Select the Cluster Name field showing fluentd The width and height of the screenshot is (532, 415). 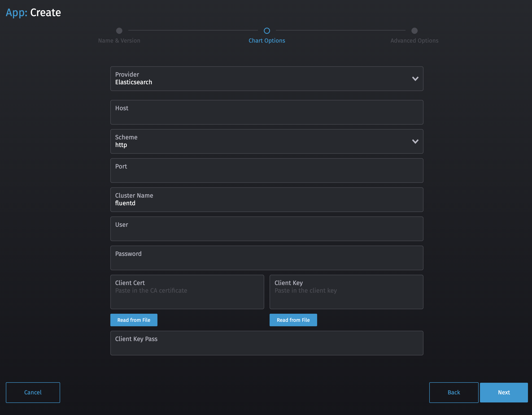point(267,200)
